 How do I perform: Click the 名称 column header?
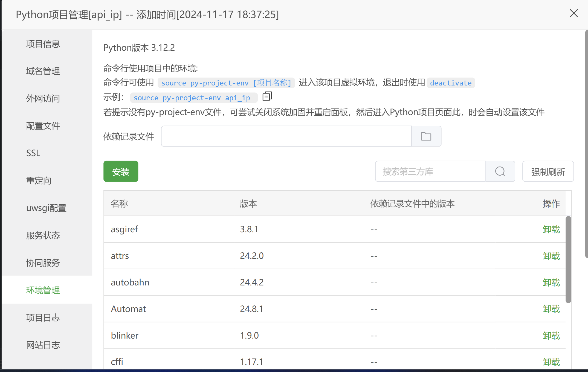[x=119, y=204]
